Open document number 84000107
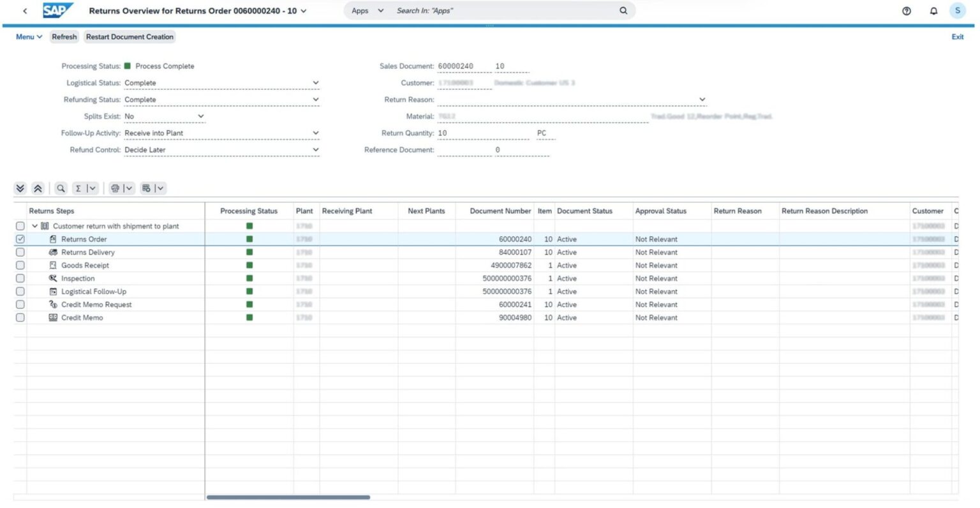 tap(515, 252)
